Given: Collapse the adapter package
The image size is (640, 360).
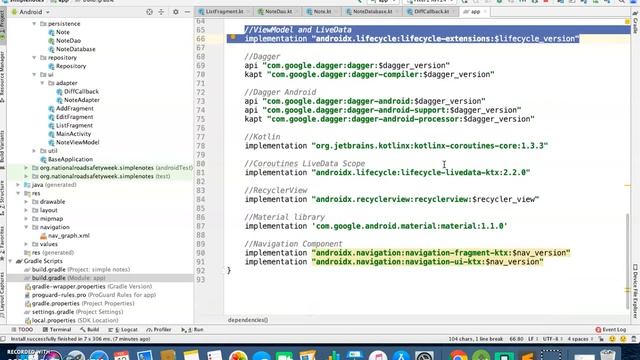Looking at the screenshot, I should (42, 83).
